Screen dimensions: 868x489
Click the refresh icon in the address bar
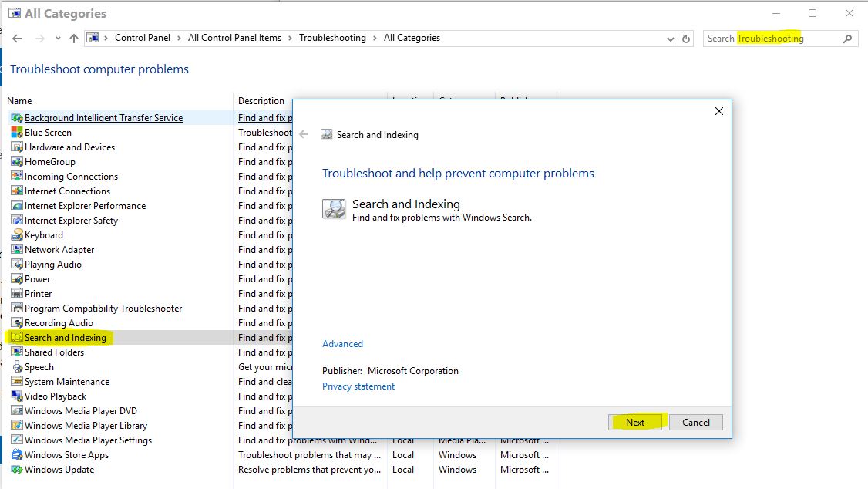click(x=686, y=37)
